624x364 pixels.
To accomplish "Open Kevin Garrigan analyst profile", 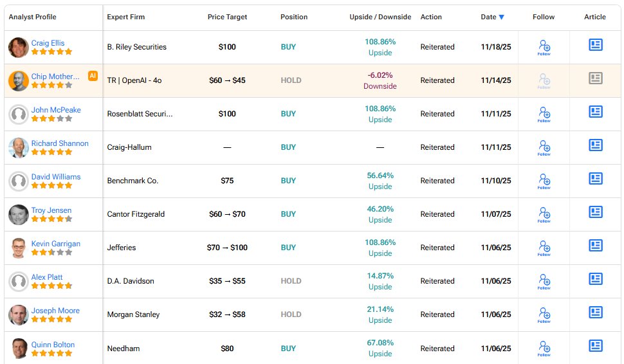I will tap(56, 244).
